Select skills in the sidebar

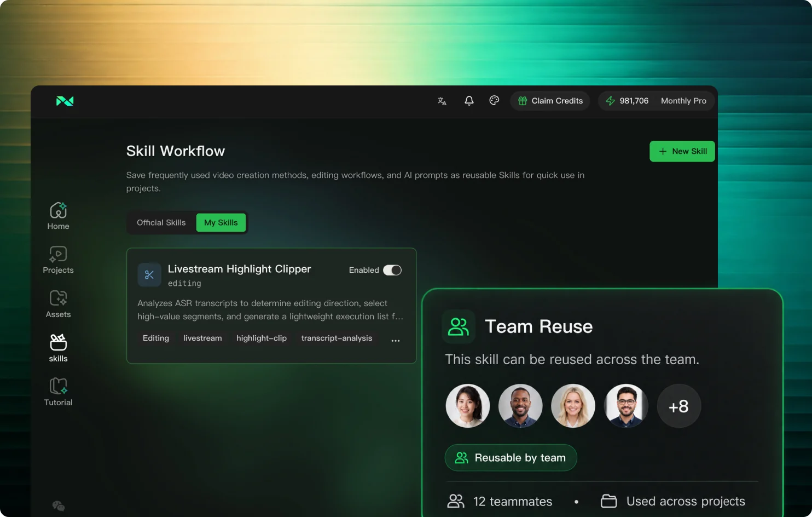[59, 348]
